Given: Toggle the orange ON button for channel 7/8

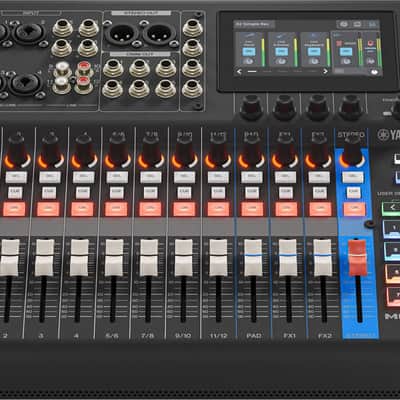Looking at the screenshot, I should [x=150, y=209].
